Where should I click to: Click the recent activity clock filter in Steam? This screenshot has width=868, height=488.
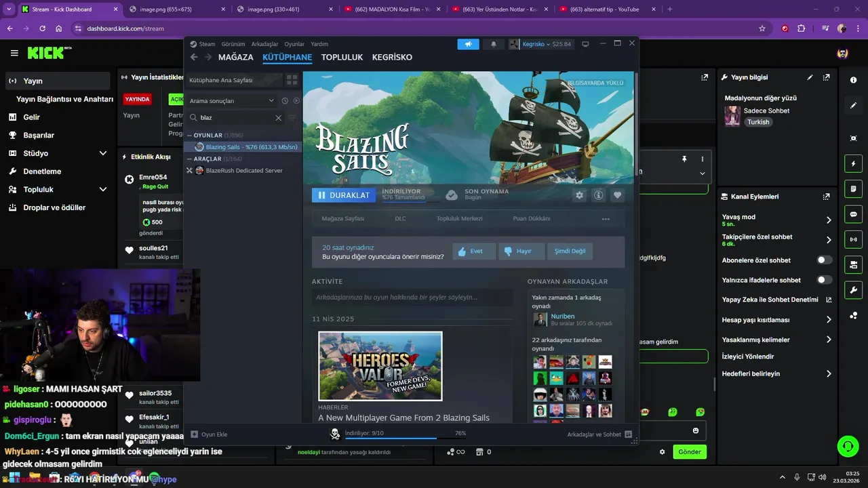285,100
